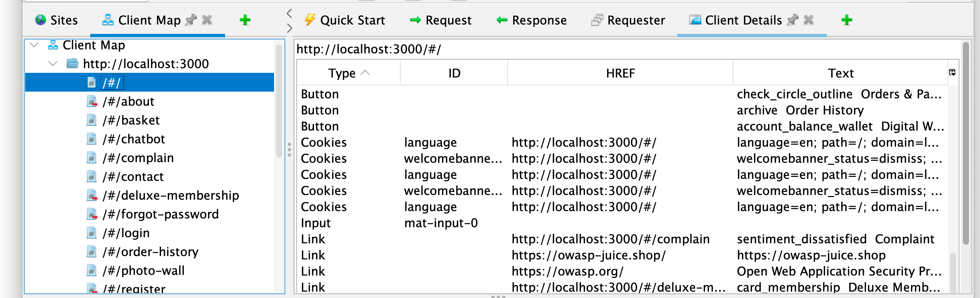Close the Client Map tab

tap(207, 20)
